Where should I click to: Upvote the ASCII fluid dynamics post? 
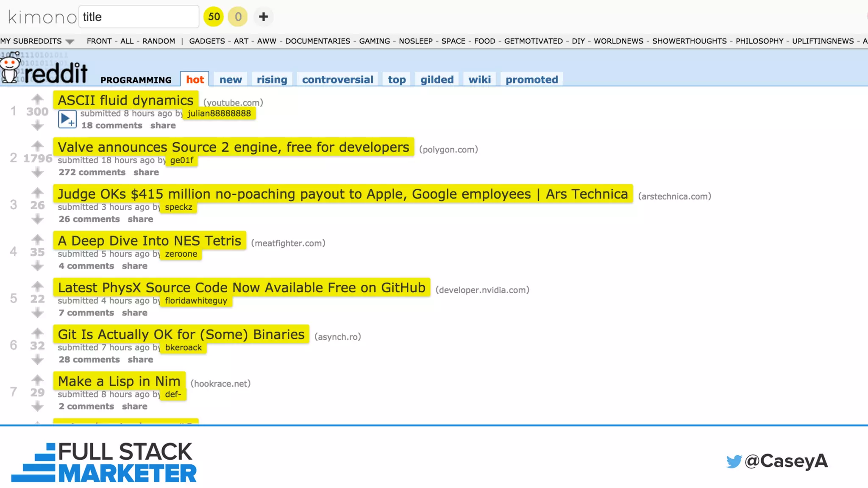pyautogui.click(x=37, y=99)
